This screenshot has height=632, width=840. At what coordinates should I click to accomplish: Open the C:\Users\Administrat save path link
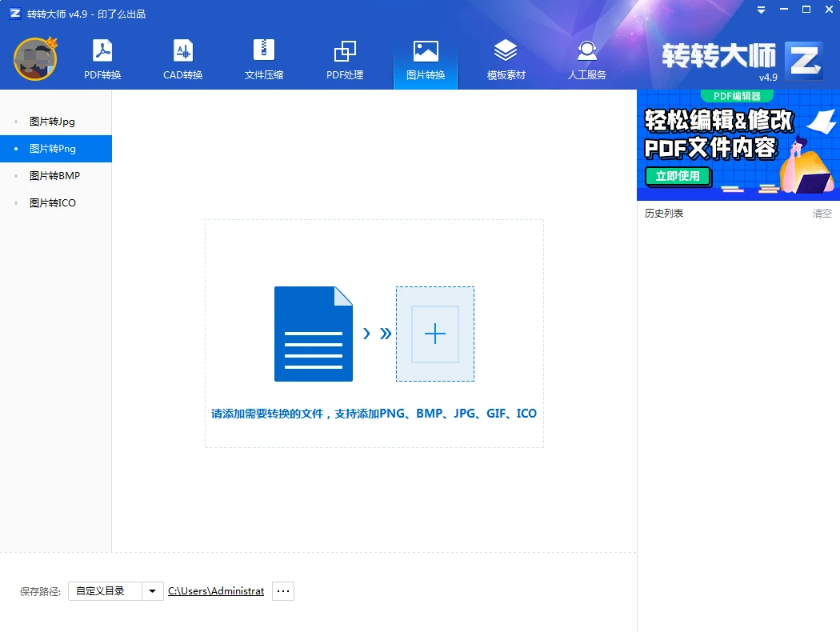click(x=216, y=590)
